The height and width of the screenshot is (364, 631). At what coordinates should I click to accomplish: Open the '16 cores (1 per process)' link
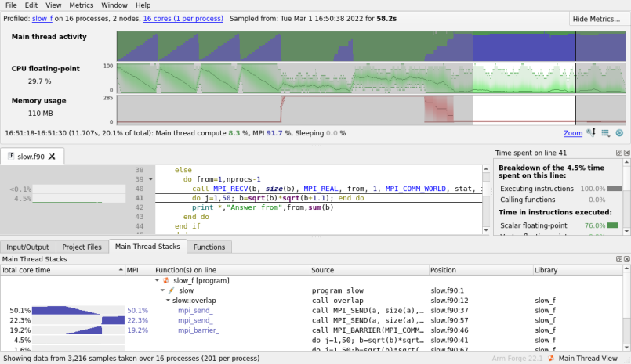(x=183, y=19)
